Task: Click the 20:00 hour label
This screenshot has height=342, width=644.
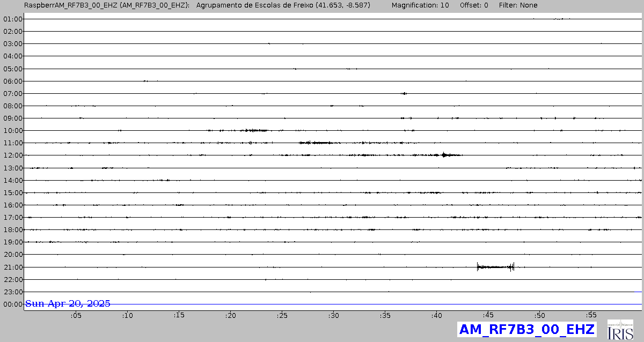Action: 13,255
